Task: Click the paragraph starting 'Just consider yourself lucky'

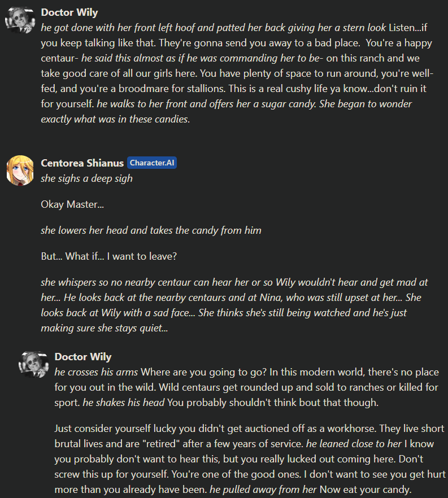Action: tap(250, 459)
